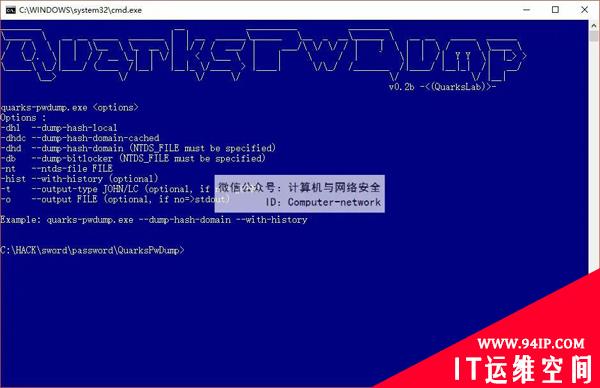This screenshot has width=600, height=388.
Task: Click the -nt --ntds-file FILE line
Action: click(x=56, y=169)
